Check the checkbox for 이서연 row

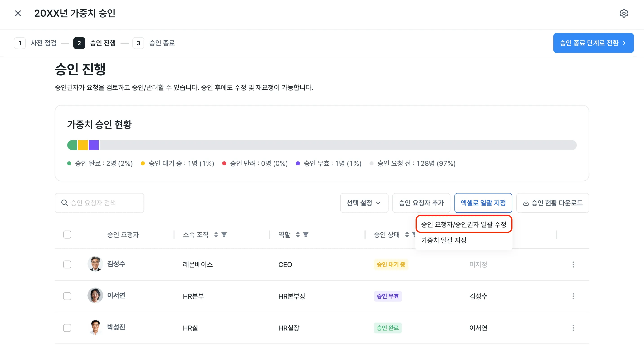click(67, 296)
